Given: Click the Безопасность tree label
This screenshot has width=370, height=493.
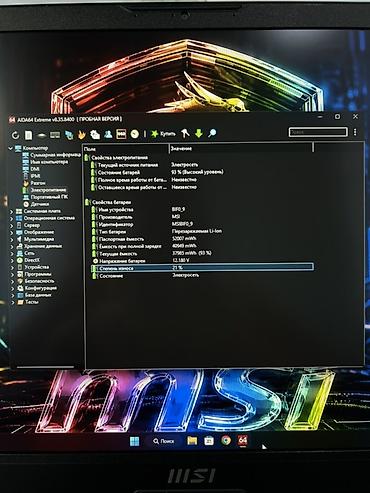Looking at the screenshot, I should [x=39, y=281].
